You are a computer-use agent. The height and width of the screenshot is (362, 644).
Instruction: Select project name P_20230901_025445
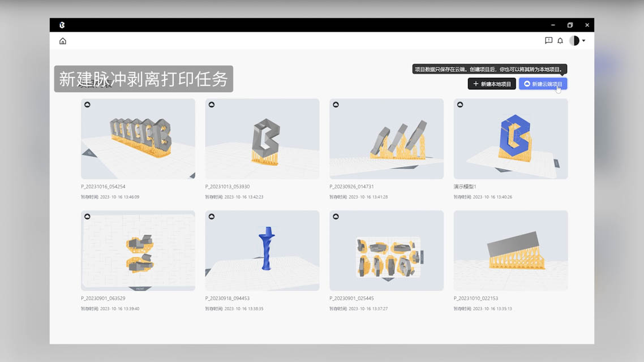pos(351,299)
